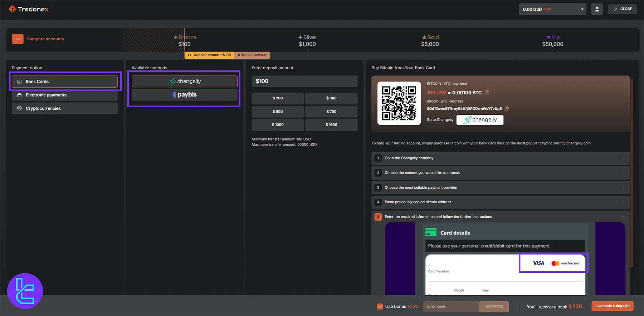644x316 pixels.
Task: Click the right panel vertical scrollbar
Action: pyautogui.click(x=632, y=173)
